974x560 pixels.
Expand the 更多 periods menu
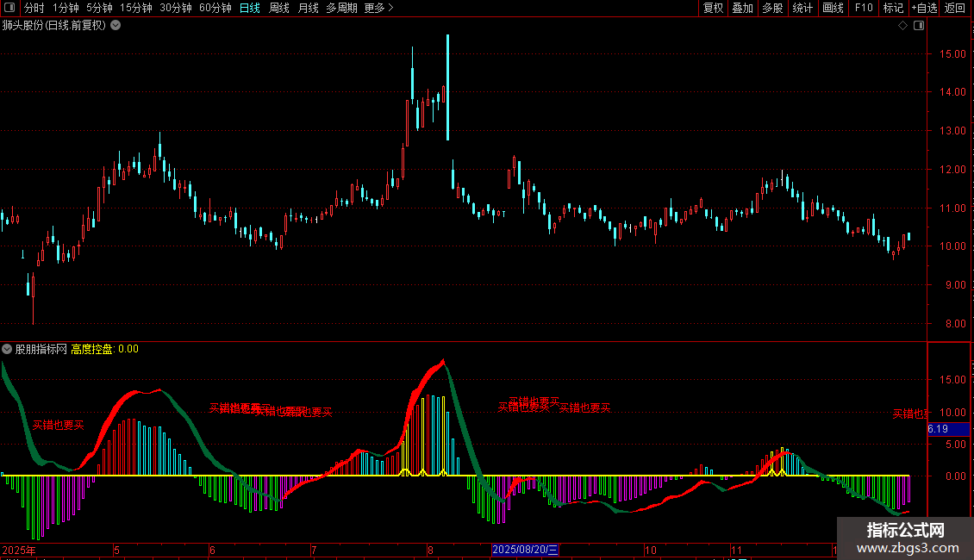point(378,8)
